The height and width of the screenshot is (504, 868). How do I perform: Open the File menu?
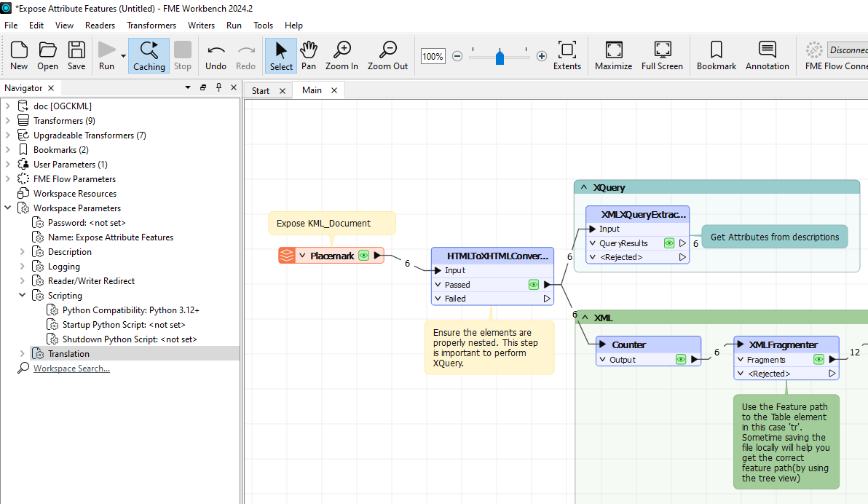[x=11, y=25]
